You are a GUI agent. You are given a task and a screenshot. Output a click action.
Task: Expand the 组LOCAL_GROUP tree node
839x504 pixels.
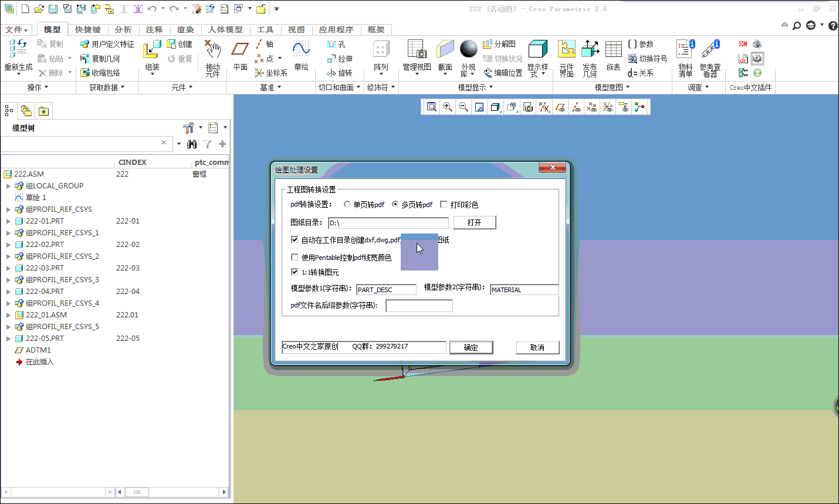point(8,186)
